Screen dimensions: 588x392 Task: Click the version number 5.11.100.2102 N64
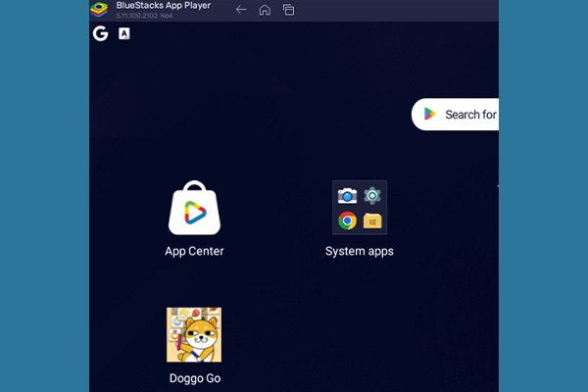pos(144,16)
